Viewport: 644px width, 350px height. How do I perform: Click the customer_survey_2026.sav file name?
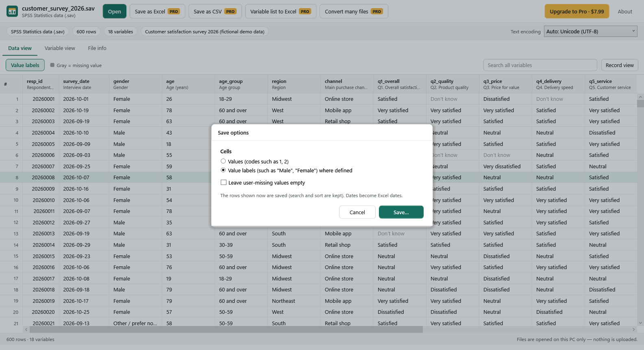pyautogui.click(x=58, y=8)
